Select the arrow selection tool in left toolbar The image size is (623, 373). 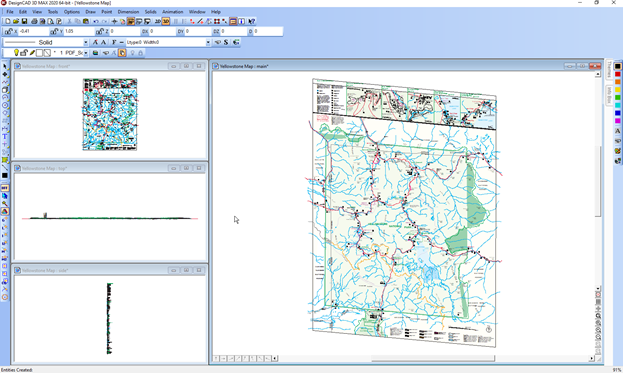tap(5, 66)
